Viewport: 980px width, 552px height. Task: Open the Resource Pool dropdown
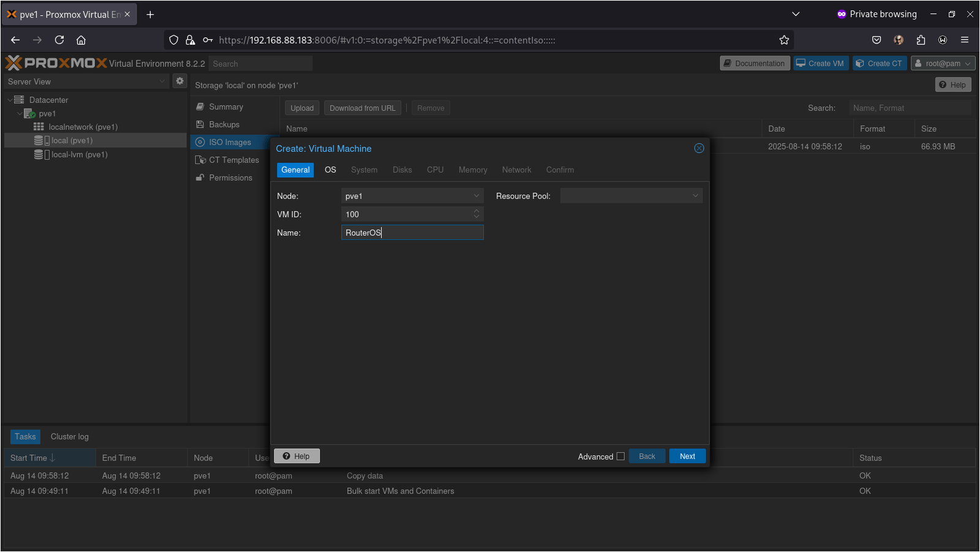[x=695, y=196]
